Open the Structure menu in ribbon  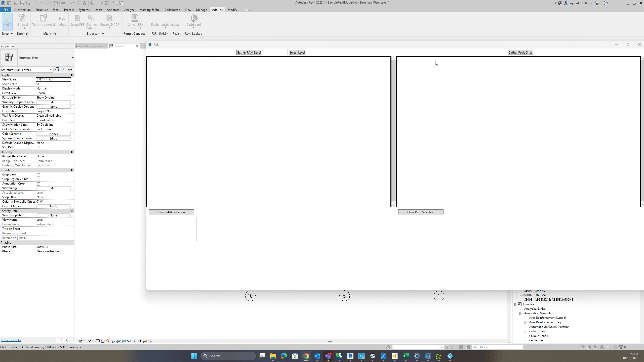pos(41,9)
